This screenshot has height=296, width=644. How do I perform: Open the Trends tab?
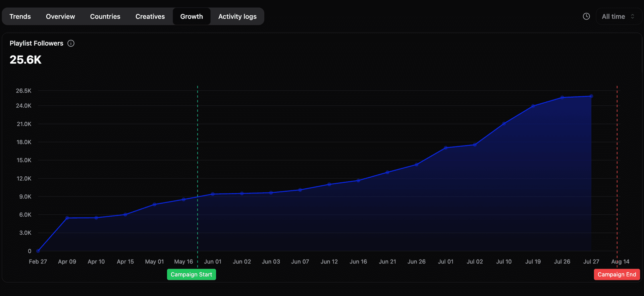pos(20,16)
